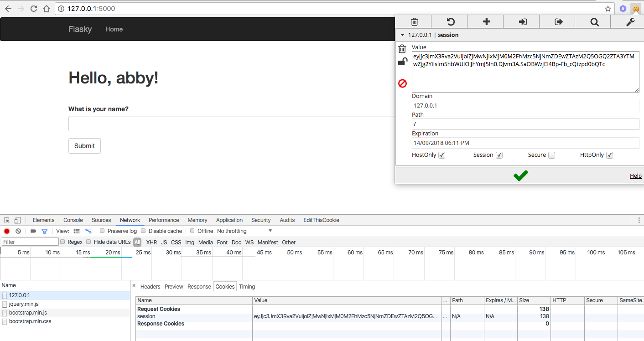The height and width of the screenshot is (341, 644).
Task: Open EditThisCookie options wrench icon
Action: click(x=630, y=22)
